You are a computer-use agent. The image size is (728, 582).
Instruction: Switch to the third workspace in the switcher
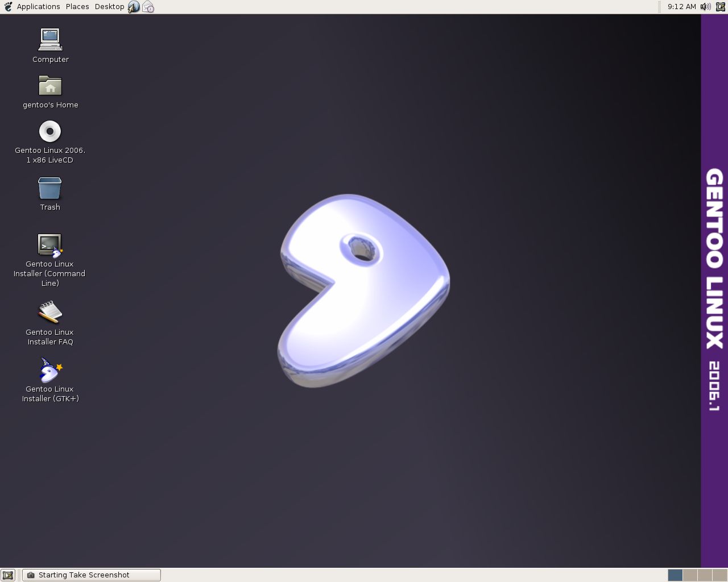pos(705,575)
